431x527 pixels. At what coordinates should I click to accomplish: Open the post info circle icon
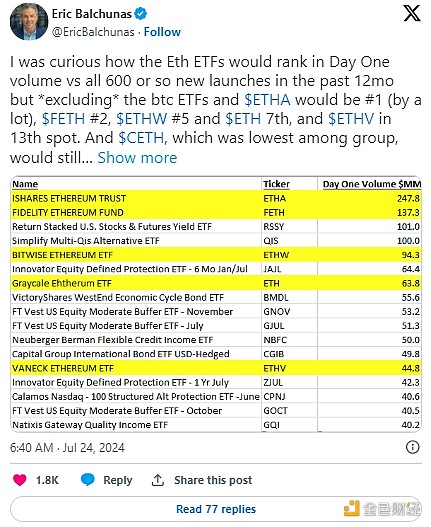(413, 447)
